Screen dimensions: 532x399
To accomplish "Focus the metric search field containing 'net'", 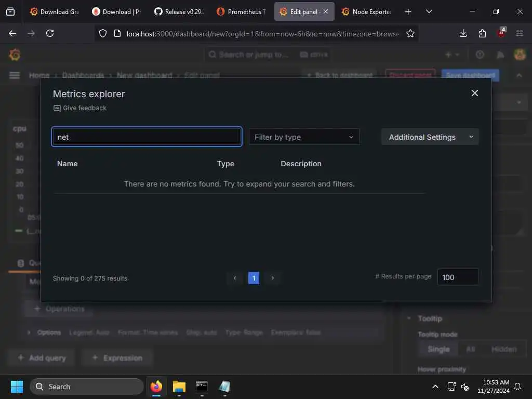I will coord(147,137).
